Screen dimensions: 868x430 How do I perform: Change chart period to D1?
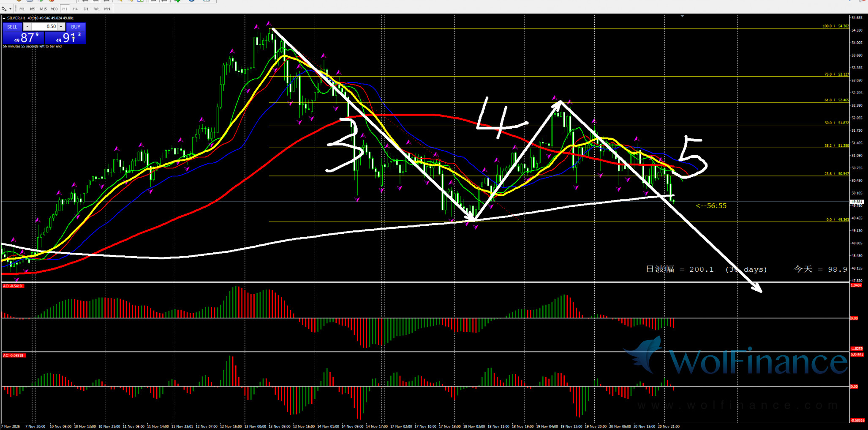click(x=86, y=9)
